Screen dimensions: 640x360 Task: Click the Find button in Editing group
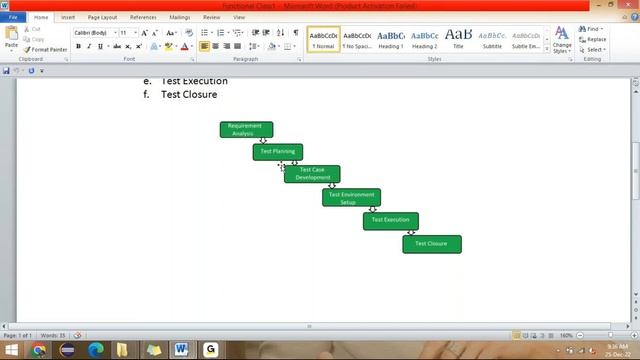[591, 29]
